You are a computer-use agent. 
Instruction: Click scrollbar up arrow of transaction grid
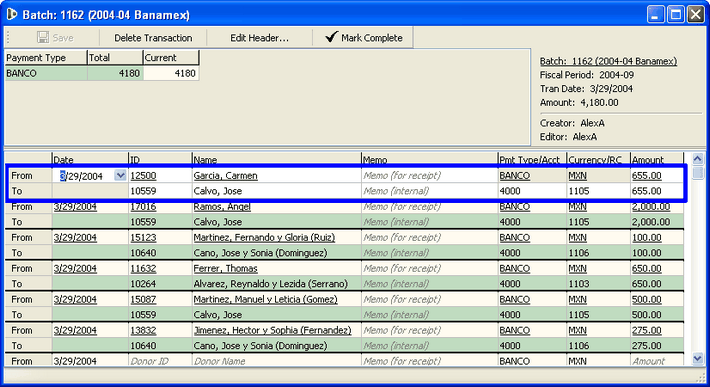tap(698, 159)
